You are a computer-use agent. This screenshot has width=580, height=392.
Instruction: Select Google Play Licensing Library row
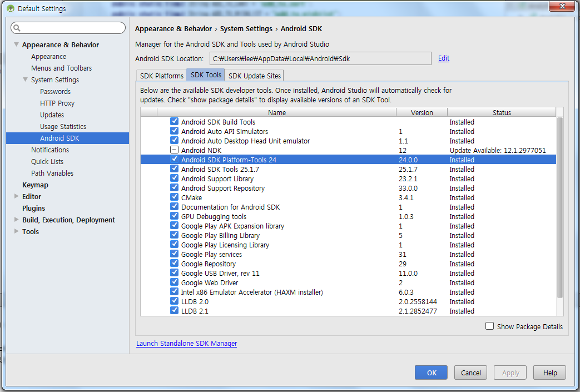(348, 245)
